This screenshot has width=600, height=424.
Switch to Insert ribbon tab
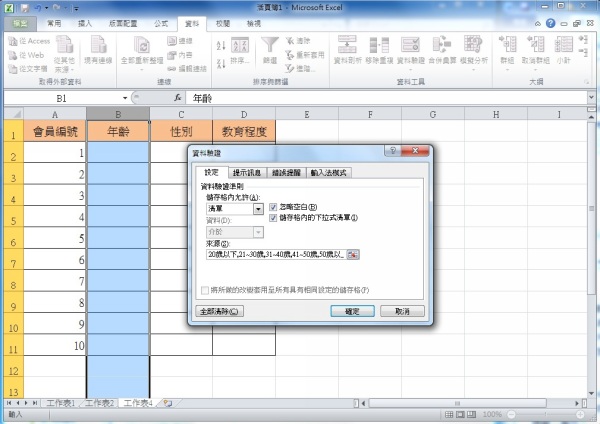click(85, 24)
